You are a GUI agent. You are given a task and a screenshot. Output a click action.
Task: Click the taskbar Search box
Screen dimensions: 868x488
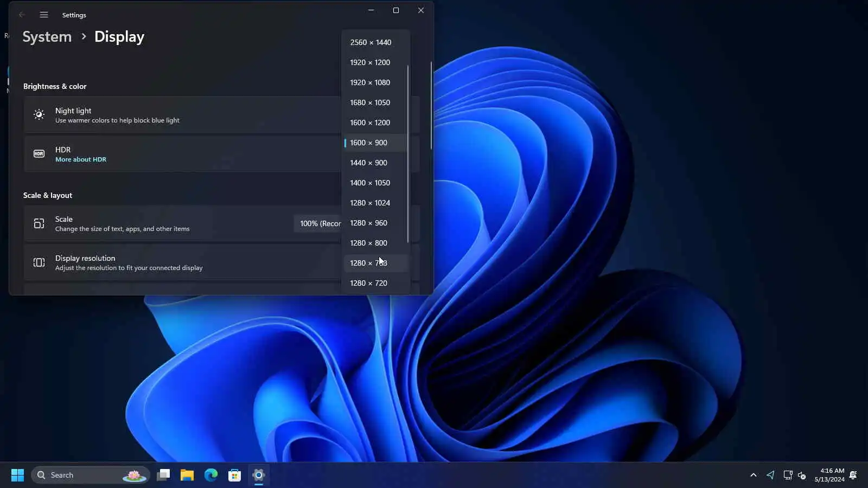(x=91, y=475)
